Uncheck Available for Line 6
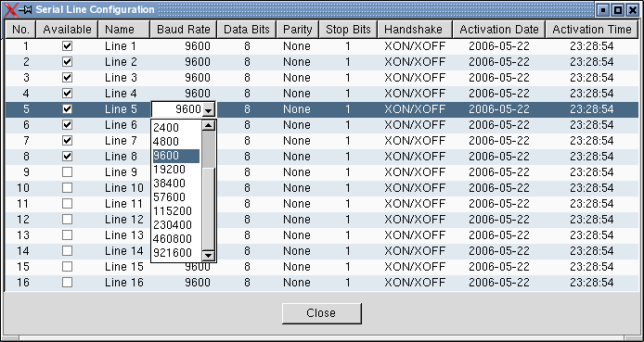Screen dimensions: 644x342 coord(67,125)
